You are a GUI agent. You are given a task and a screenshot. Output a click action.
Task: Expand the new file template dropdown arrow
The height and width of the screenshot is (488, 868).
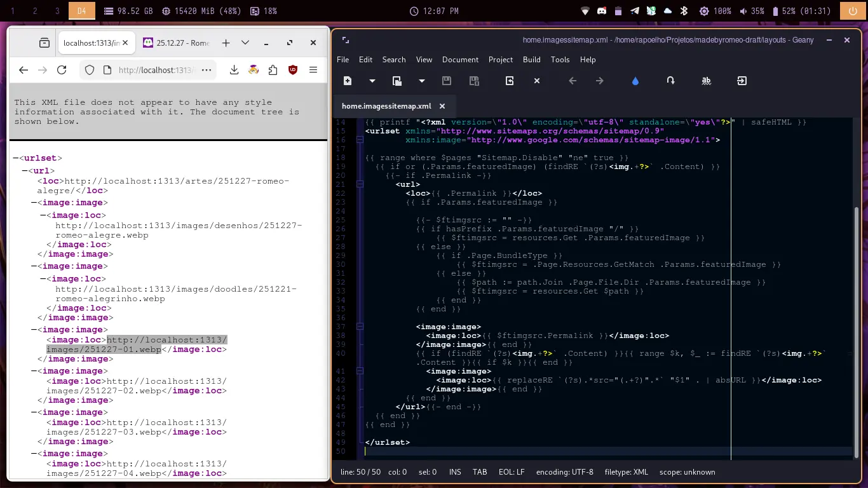[372, 81]
